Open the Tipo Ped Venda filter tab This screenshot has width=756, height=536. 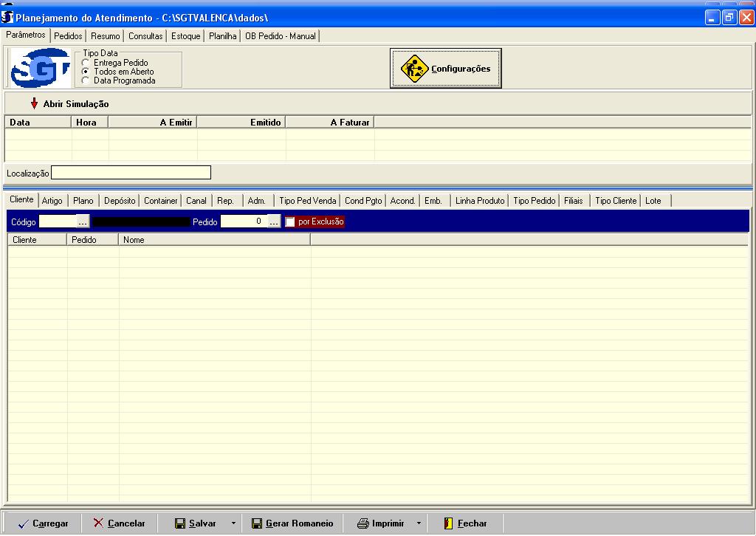[307, 201]
